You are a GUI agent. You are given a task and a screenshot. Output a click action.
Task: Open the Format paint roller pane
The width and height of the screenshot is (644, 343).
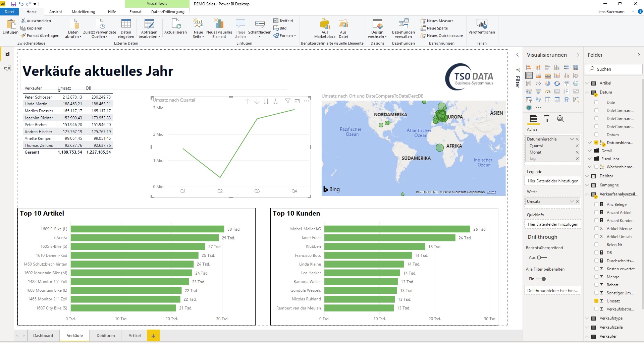[x=547, y=119]
